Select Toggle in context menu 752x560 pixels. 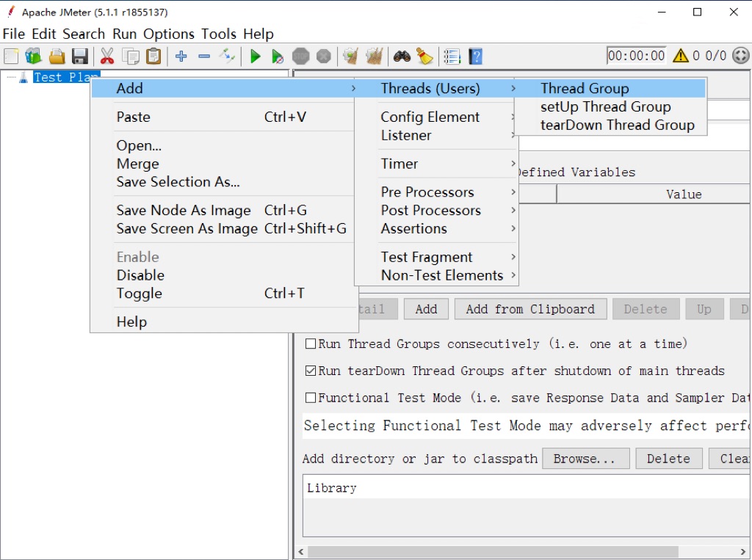click(224, 293)
